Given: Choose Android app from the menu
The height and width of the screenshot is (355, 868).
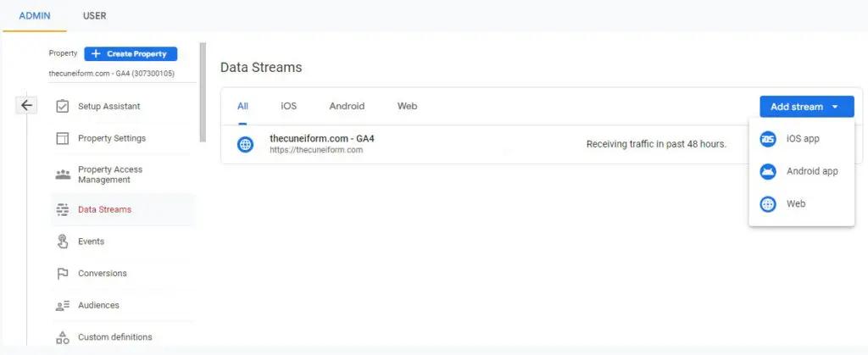Looking at the screenshot, I should click(x=802, y=171).
